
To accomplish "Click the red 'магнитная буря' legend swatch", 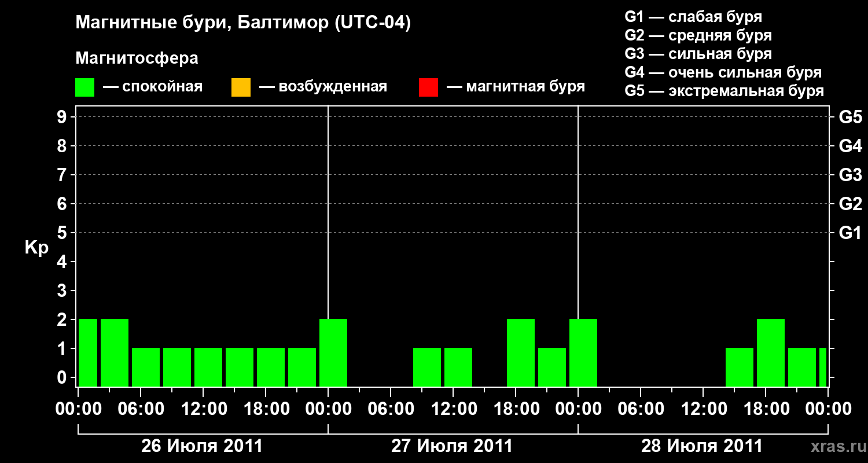I will pyautogui.click(x=428, y=87).
